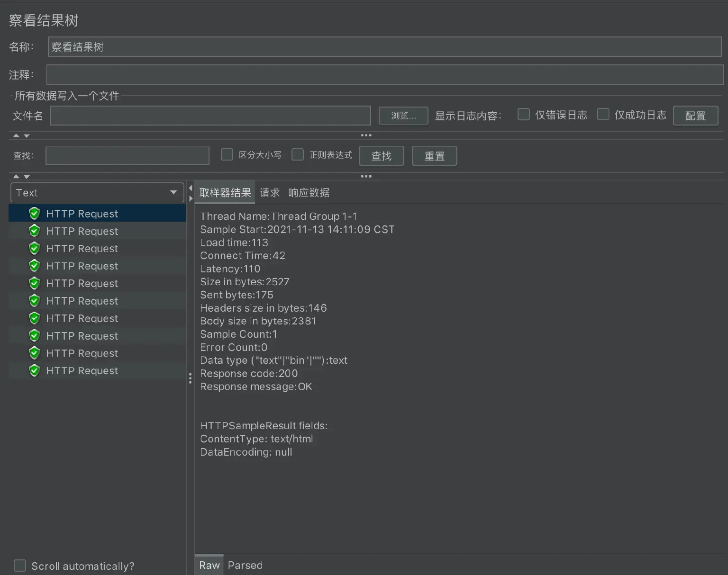Click the small left arrow collapsing the result panel
Viewport: 728px width, 575px height.
191,188
